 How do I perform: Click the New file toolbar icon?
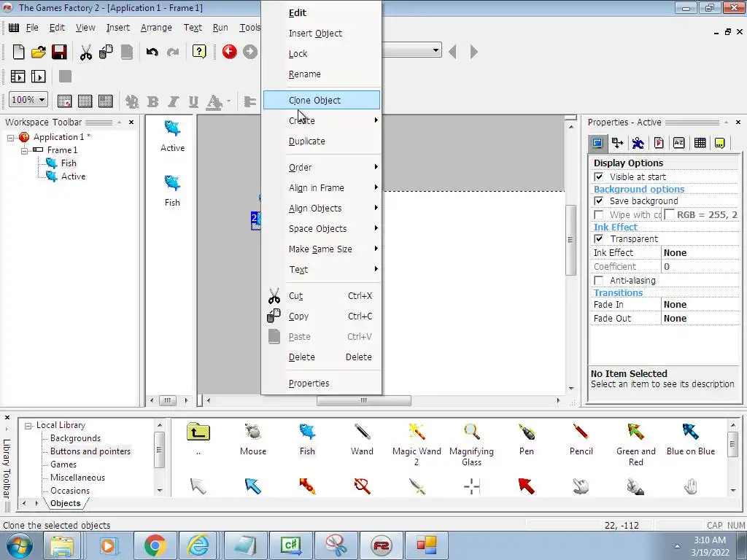tap(18, 52)
